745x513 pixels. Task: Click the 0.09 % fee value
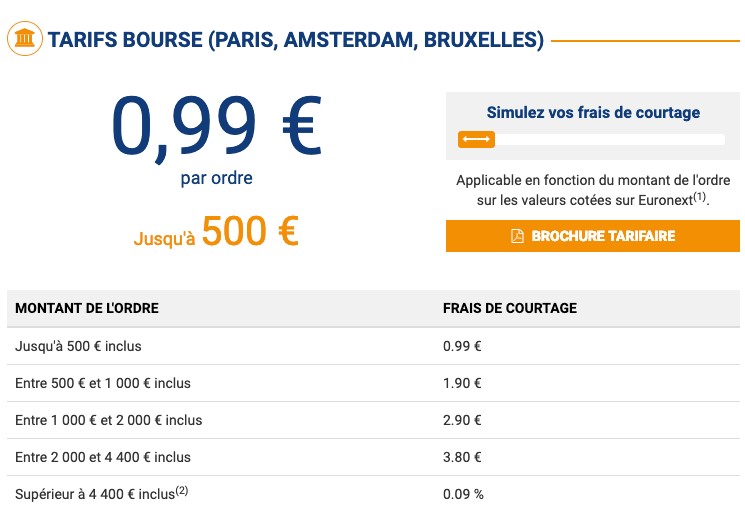pos(463,494)
